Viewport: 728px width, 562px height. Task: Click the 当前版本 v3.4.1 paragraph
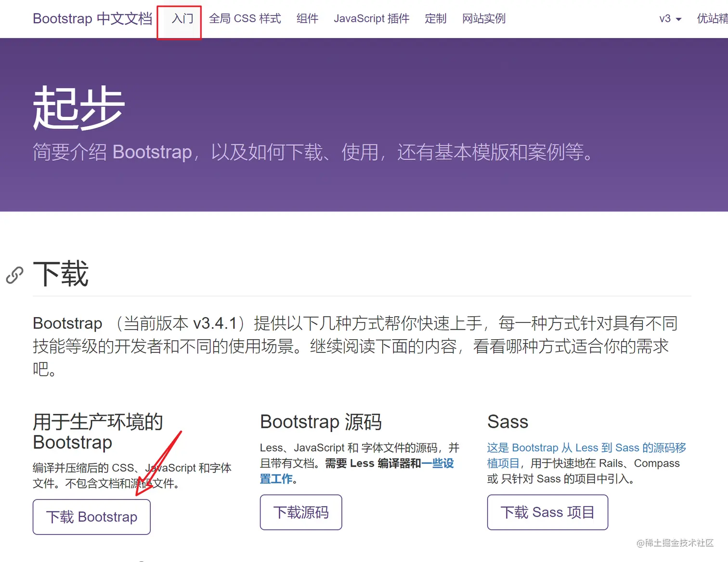point(355,346)
